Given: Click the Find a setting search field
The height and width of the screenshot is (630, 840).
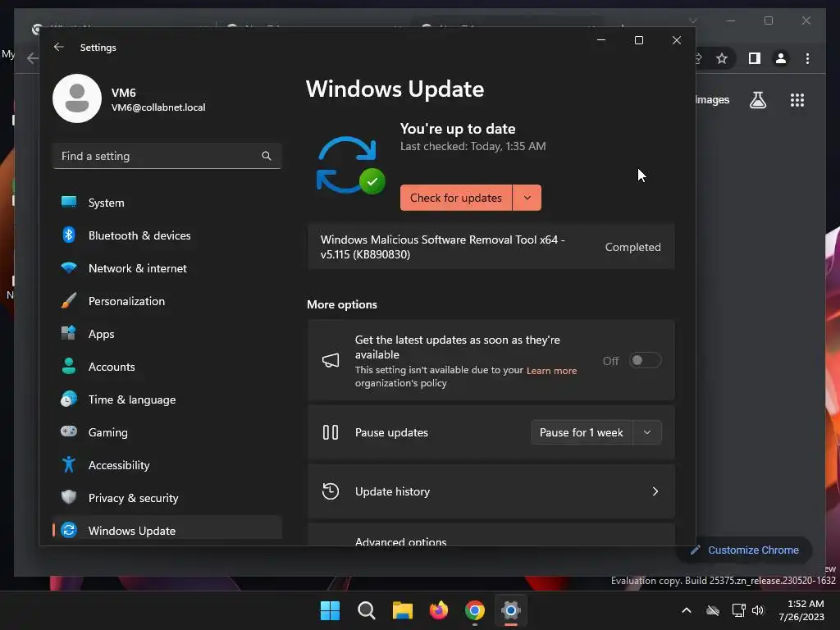Looking at the screenshot, I should tap(167, 156).
